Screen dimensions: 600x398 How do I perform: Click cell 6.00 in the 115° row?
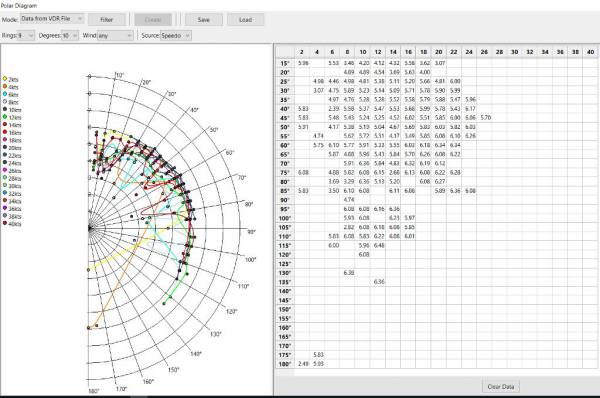coord(333,245)
